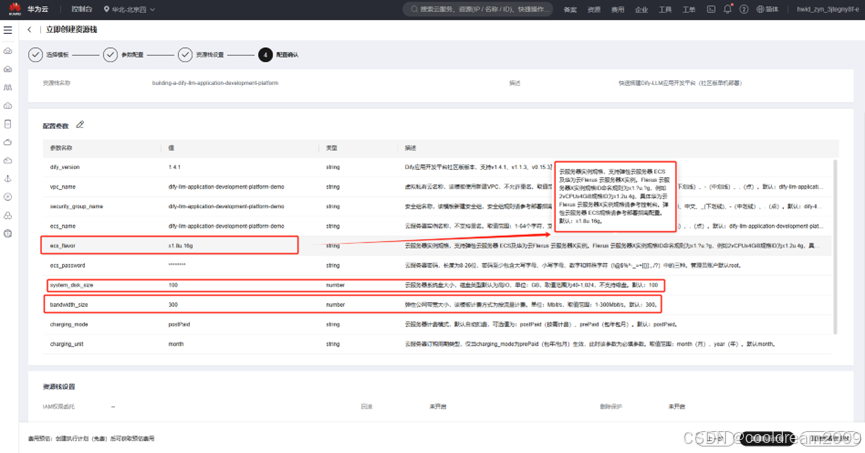This screenshot has height=453, width=865.
Task: Click the charging_mode parameter name
Action: [x=69, y=324]
